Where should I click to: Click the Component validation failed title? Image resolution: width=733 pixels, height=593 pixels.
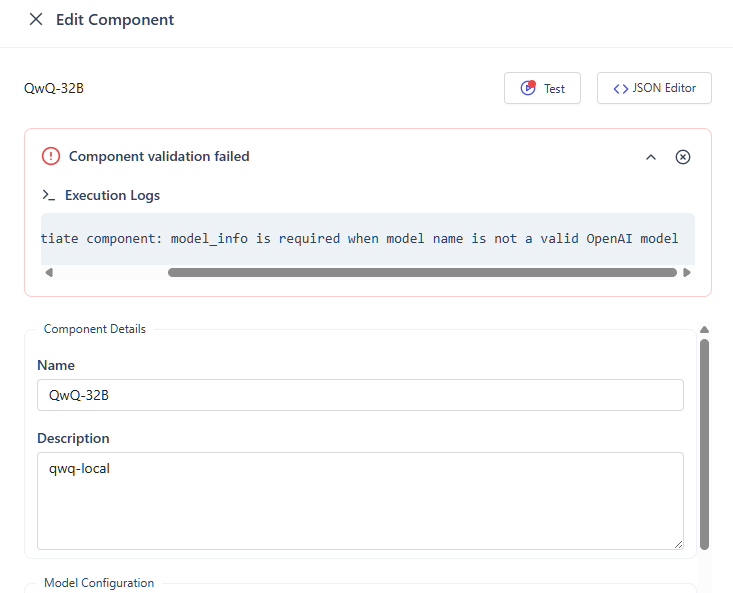point(159,156)
